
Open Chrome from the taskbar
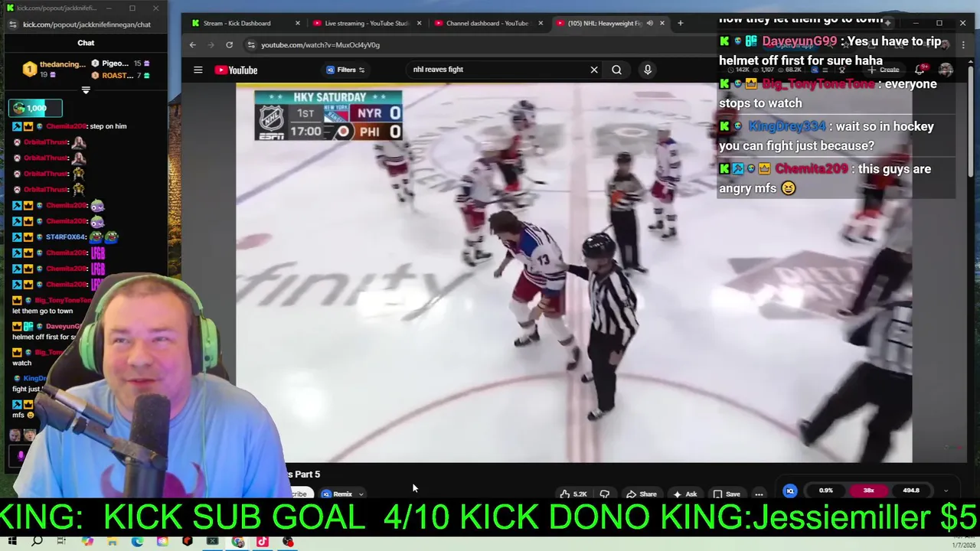coord(238,542)
